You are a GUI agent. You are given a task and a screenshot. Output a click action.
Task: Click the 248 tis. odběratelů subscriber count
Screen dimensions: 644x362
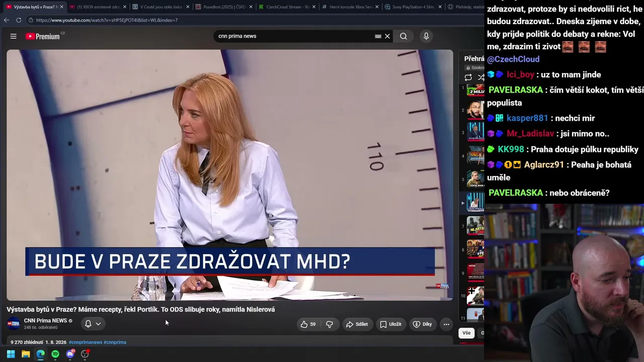(x=41, y=328)
